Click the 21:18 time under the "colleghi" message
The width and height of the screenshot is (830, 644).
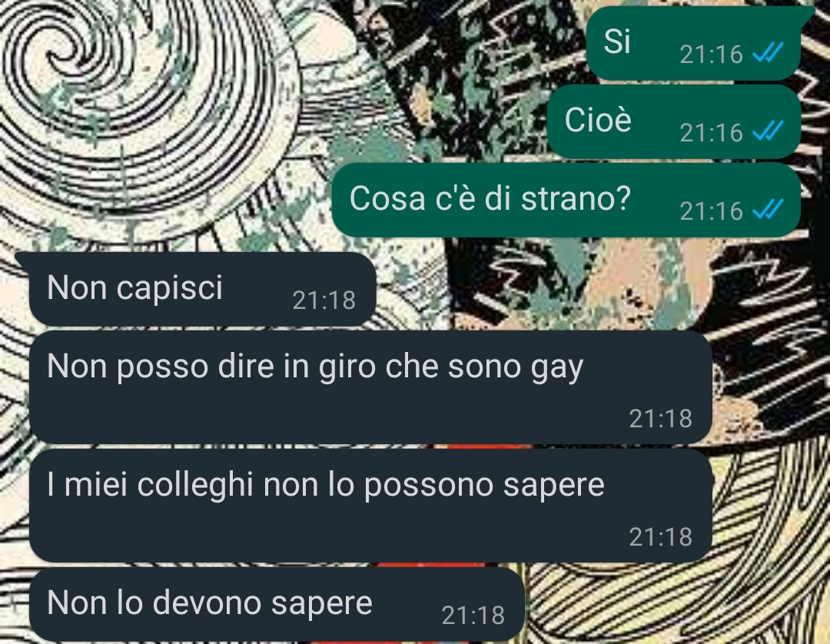pyautogui.click(x=661, y=537)
